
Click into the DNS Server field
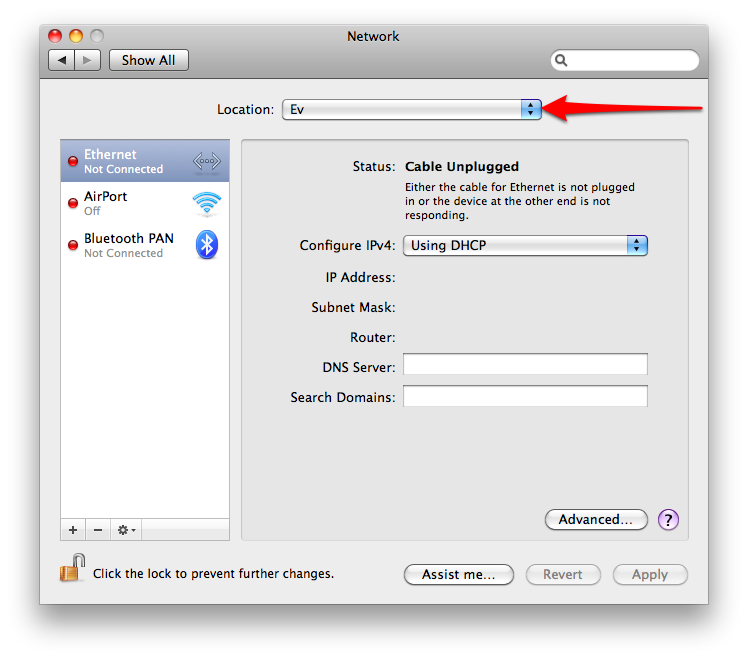pyautogui.click(x=525, y=366)
